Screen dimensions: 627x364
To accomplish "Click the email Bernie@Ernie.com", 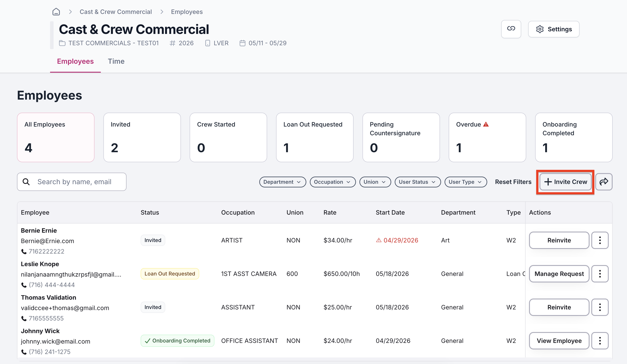I will [x=47, y=241].
